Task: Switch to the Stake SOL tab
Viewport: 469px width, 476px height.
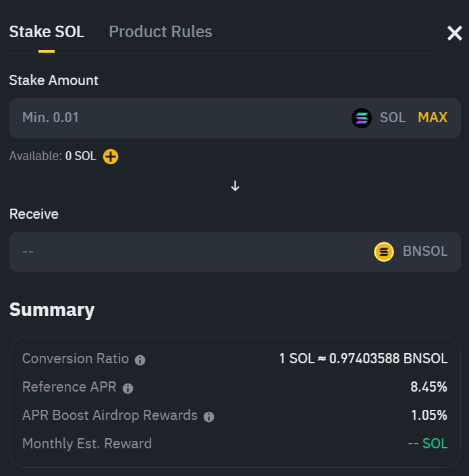Action: (47, 32)
